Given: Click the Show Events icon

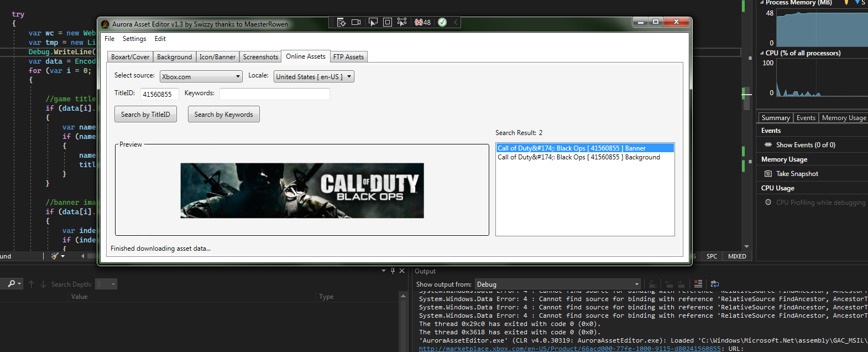Looking at the screenshot, I should (768, 145).
